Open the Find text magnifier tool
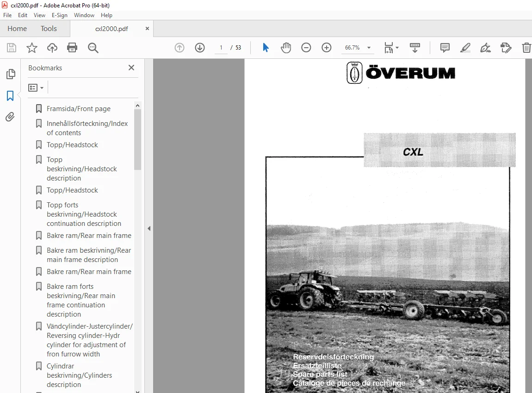Viewport: 532px width, 393px height. pos(93,48)
